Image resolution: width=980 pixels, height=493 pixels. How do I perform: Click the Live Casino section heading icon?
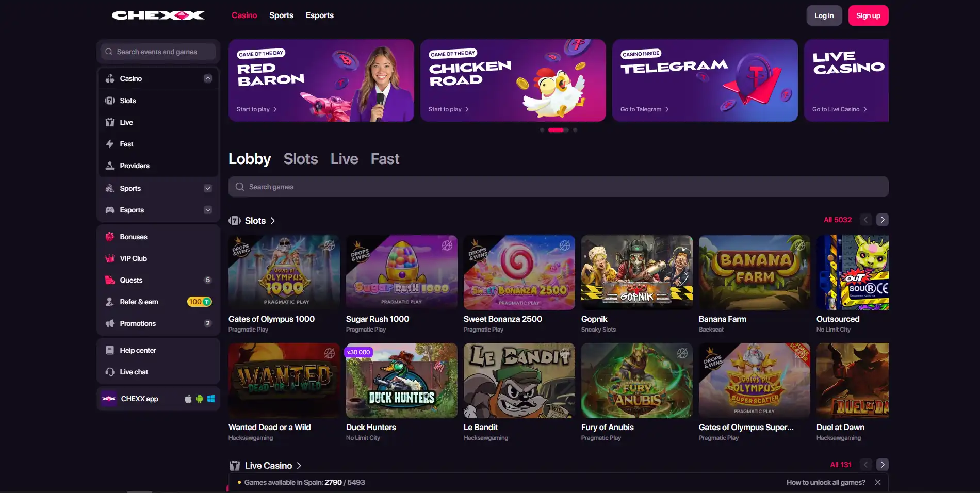(x=235, y=466)
